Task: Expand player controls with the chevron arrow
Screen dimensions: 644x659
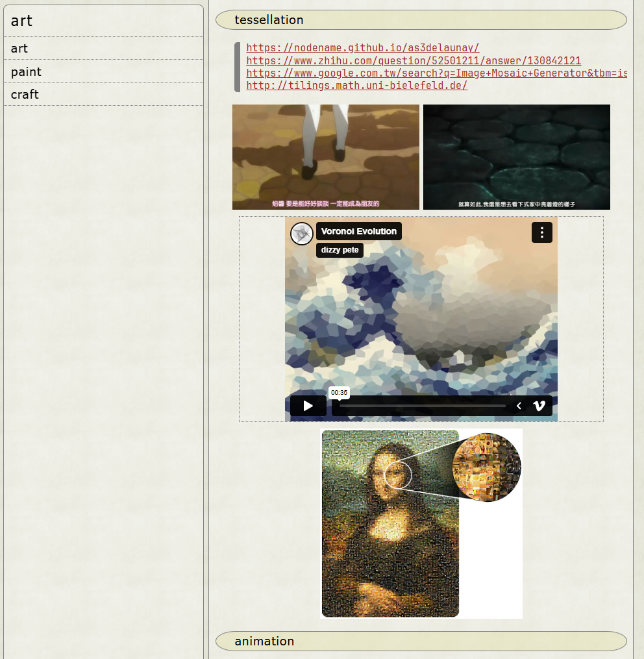Action: tap(519, 406)
